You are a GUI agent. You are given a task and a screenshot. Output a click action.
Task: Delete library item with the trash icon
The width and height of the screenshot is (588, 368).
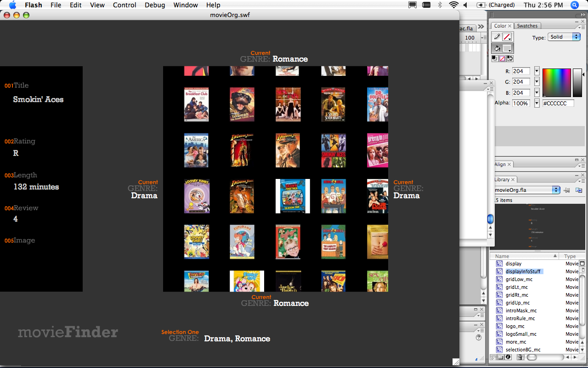(x=520, y=357)
